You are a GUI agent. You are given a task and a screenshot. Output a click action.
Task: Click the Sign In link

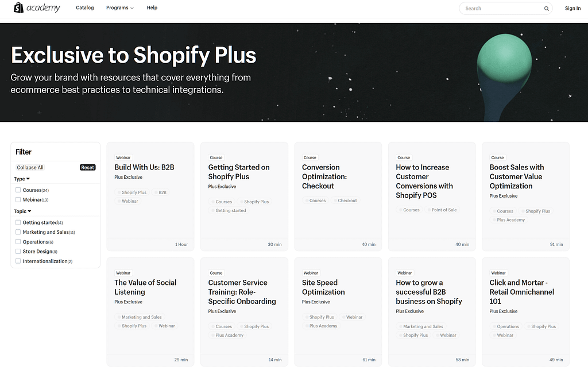pyautogui.click(x=572, y=8)
